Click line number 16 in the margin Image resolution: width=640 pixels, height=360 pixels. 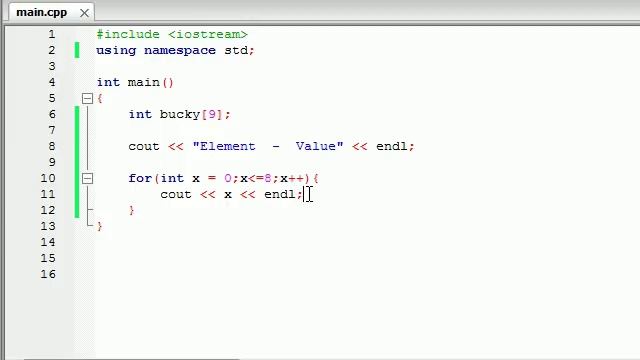(x=48, y=274)
